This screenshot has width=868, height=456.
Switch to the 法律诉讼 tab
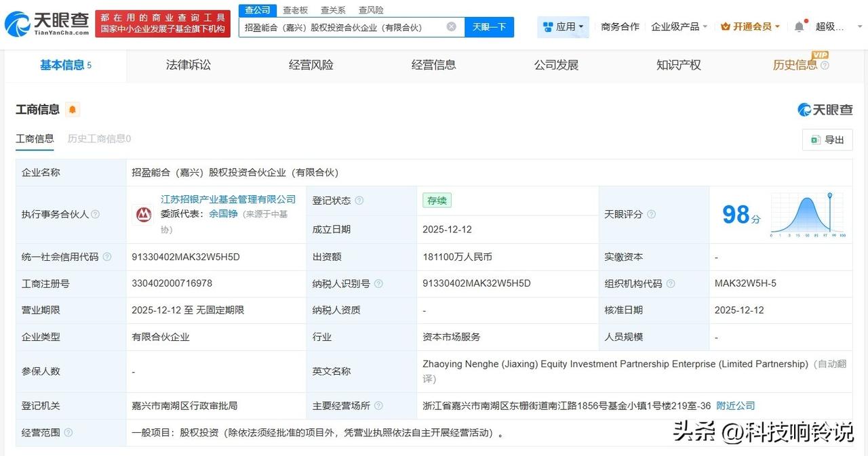pos(189,65)
